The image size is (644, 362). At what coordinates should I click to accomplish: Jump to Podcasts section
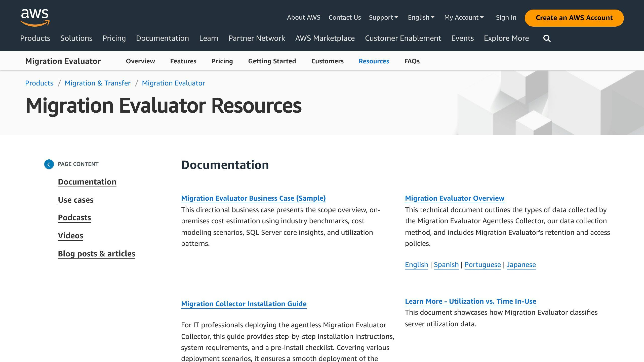74,217
